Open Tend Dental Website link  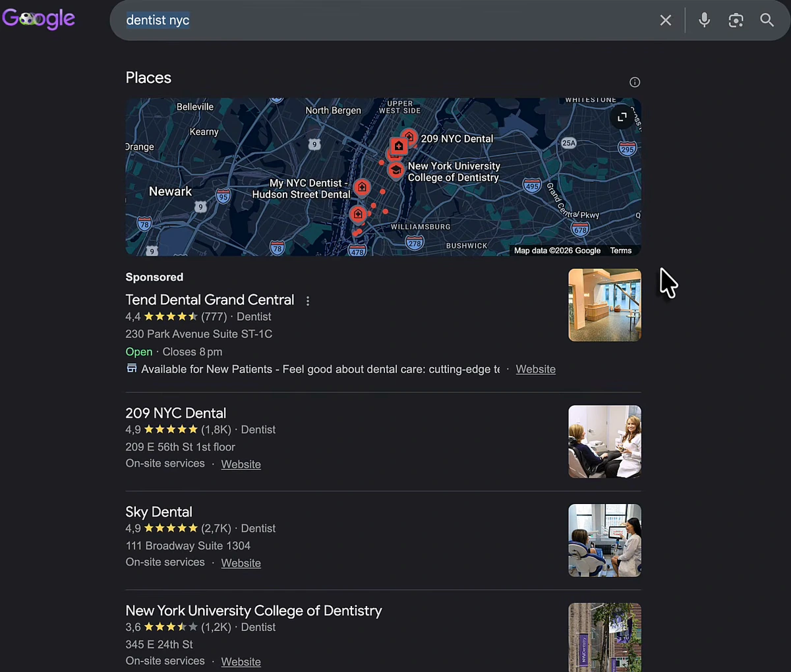pos(535,370)
